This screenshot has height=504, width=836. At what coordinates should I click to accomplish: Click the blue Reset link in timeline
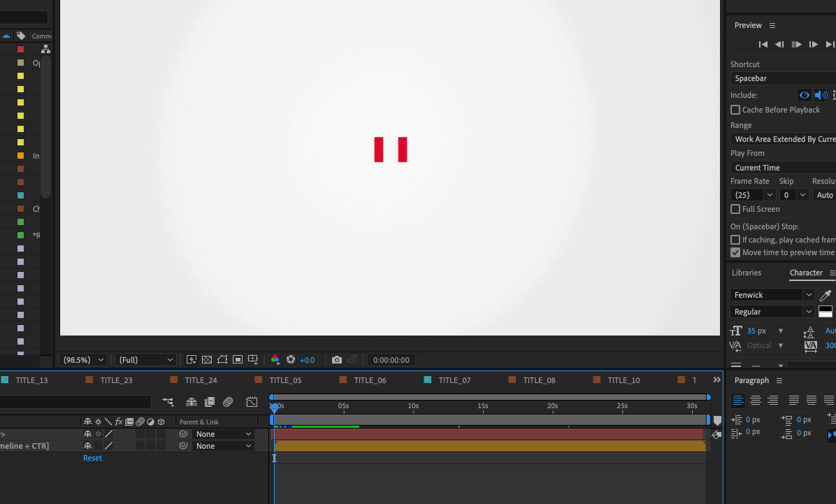click(x=92, y=458)
